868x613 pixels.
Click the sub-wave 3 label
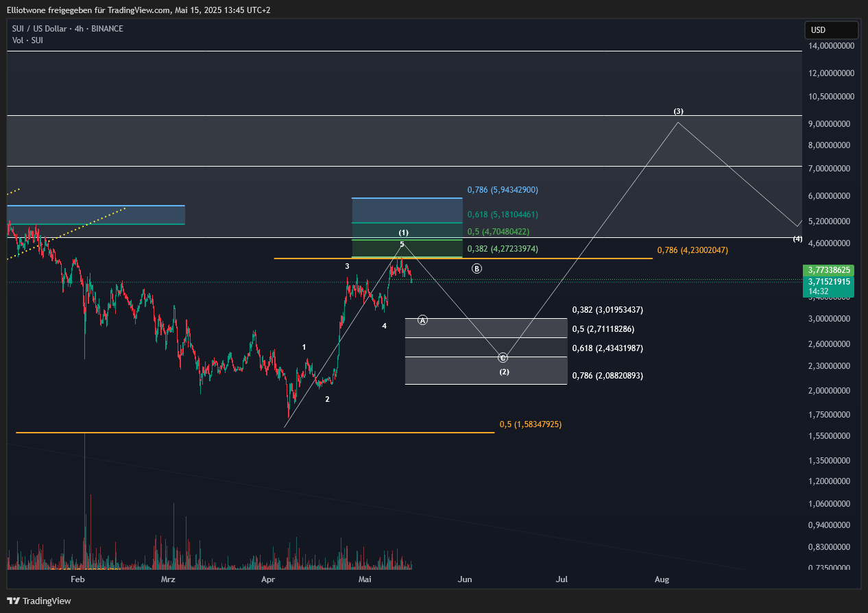[347, 266]
